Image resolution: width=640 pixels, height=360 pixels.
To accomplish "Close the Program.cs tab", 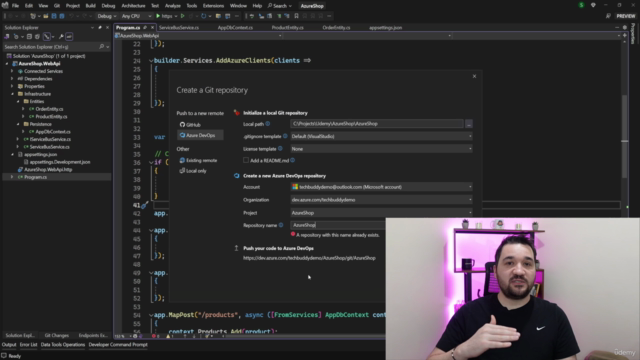I will [152, 28].
